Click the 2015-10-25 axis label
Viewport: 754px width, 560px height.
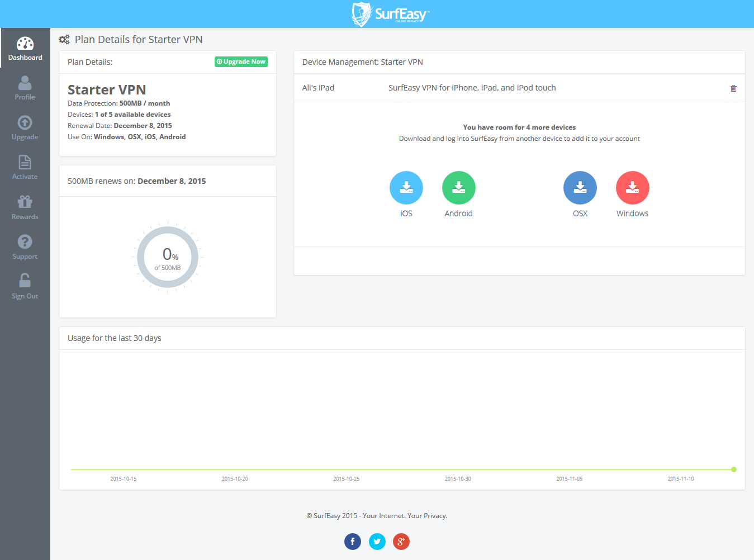click(x=347, y=479)
